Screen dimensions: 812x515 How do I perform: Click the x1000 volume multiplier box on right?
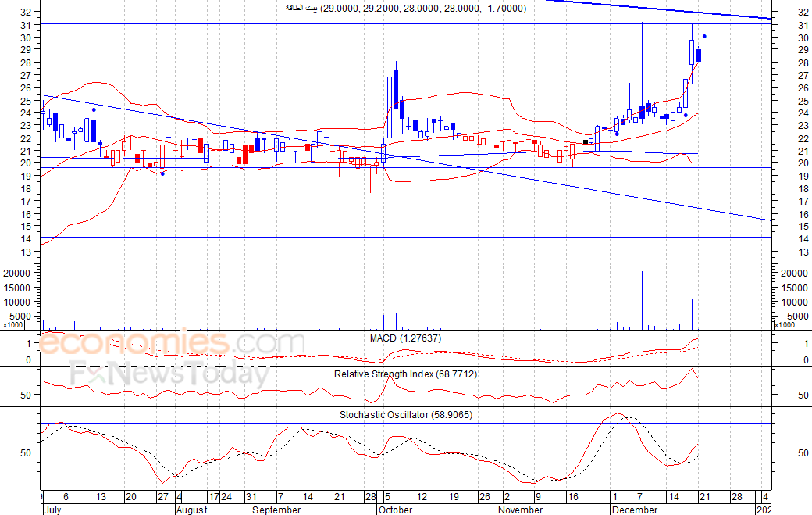[784, 325]
